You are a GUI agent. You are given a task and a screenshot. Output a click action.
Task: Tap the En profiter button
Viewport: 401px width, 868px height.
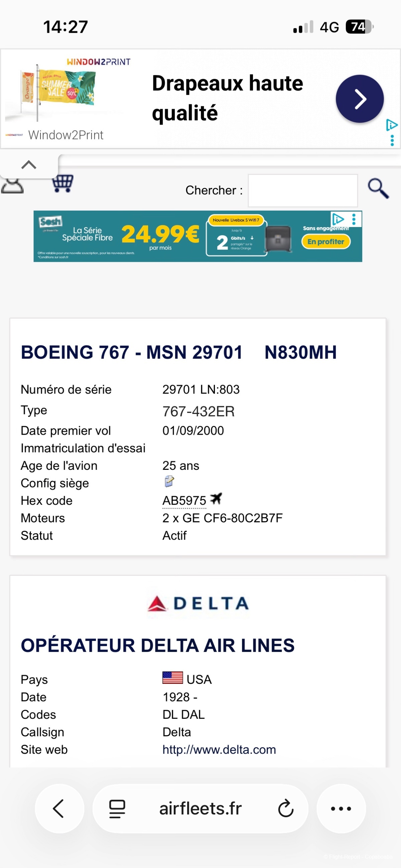point(325,242)
